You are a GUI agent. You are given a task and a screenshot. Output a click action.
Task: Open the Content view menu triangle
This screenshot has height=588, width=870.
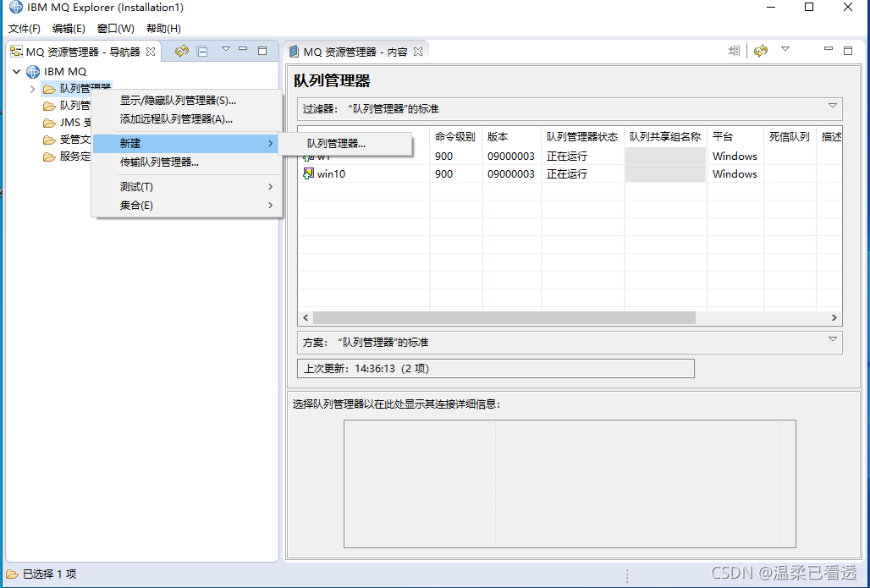785,49
